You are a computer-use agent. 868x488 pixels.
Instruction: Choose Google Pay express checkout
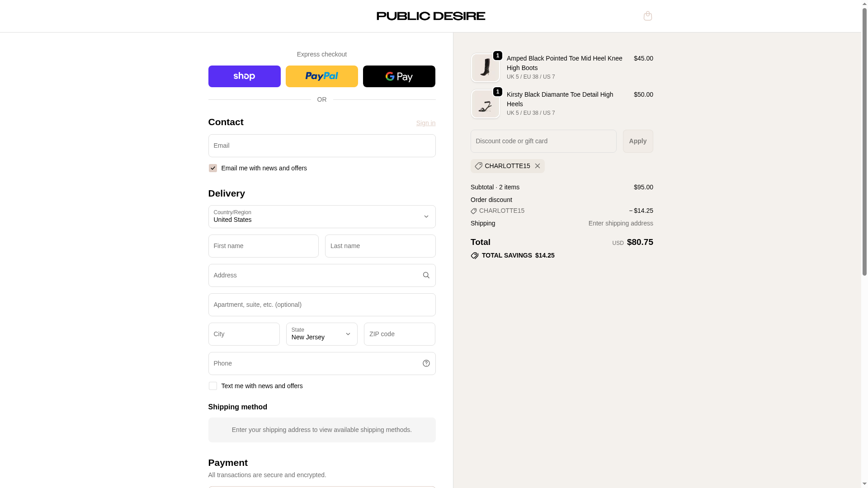(399, 76)
